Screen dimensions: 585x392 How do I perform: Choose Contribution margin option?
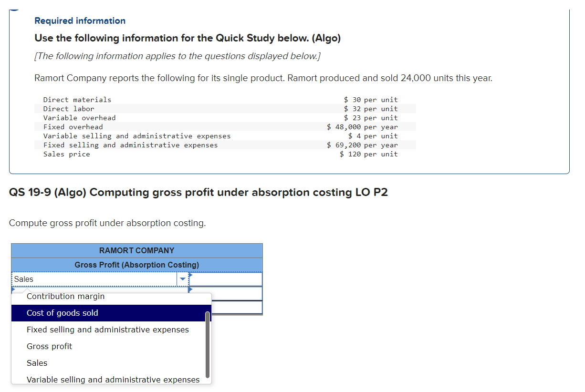pyautogui.click(x=65, y=296)
